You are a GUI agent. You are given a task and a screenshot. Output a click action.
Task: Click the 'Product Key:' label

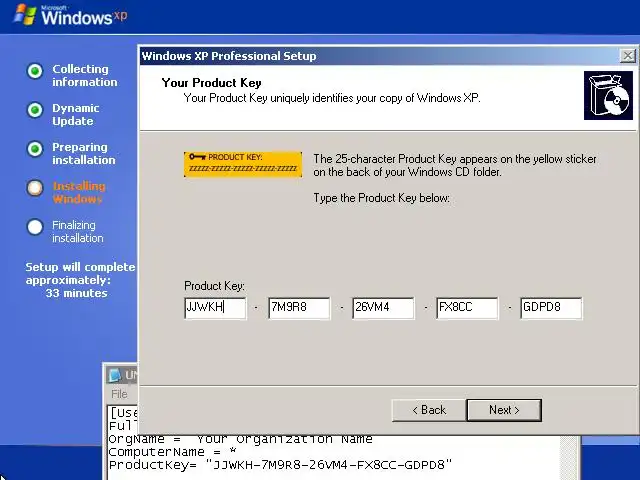click(214, 286)
